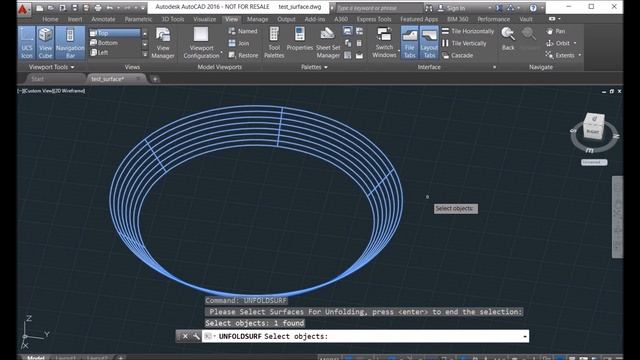Click the Back navigation zoom icon
Image resolution: width=640 pixels, height=360 pixels.
click(508, 39)
